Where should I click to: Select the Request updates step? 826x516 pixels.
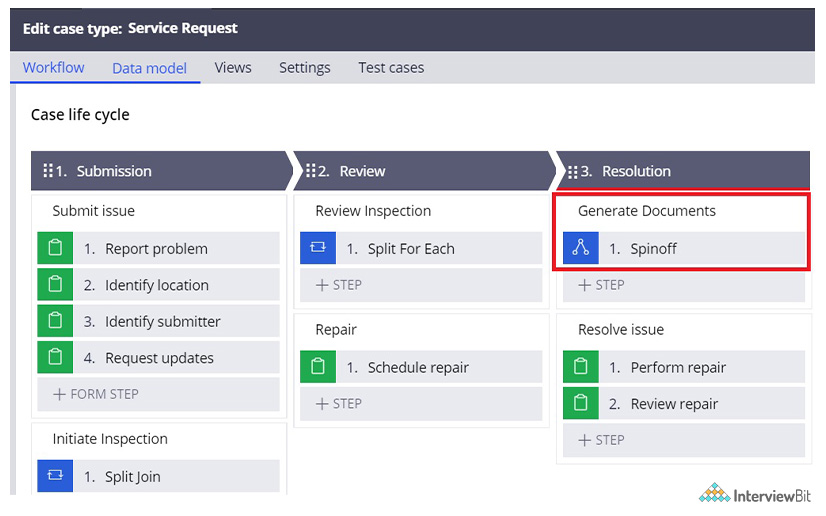tap(159, 358)
